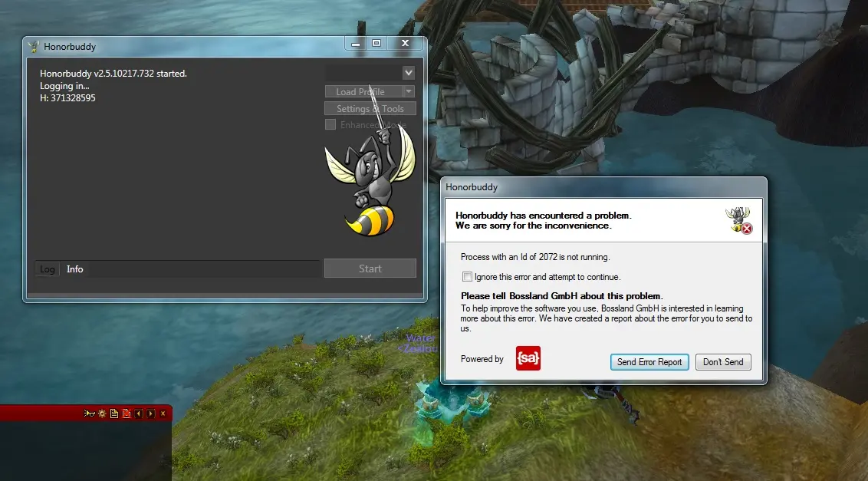Screen dimensions: 868x481
Task: Click the Honorbuddy title bar icon
Action: tap(34, 47)
